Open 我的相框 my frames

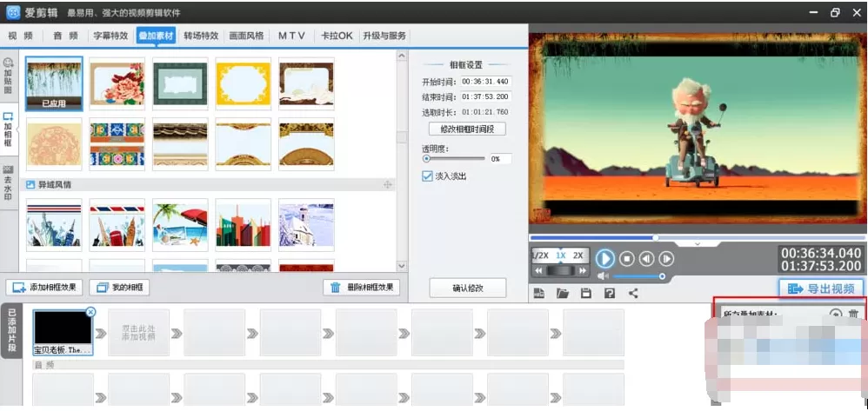119,288
